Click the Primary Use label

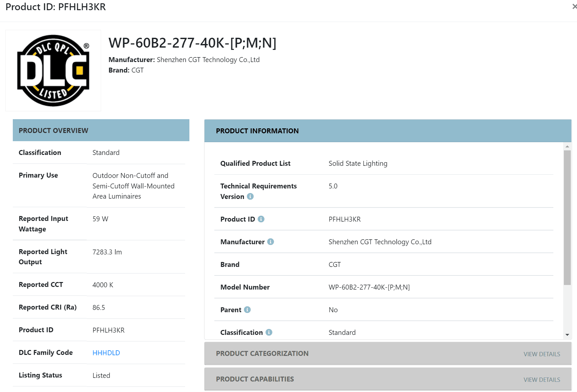tap(38, 175)
